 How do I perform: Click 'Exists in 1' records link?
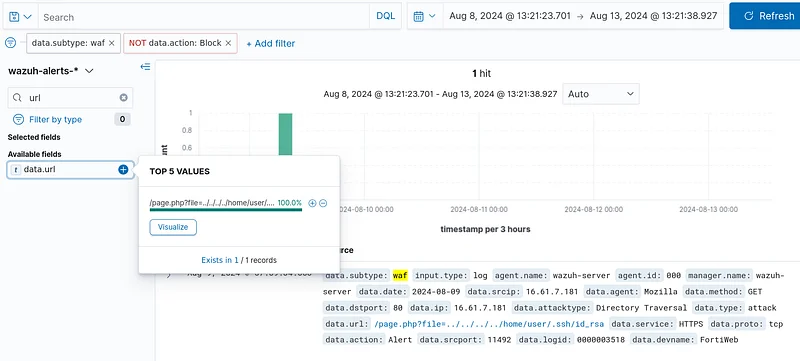click(x=220, y=260)
